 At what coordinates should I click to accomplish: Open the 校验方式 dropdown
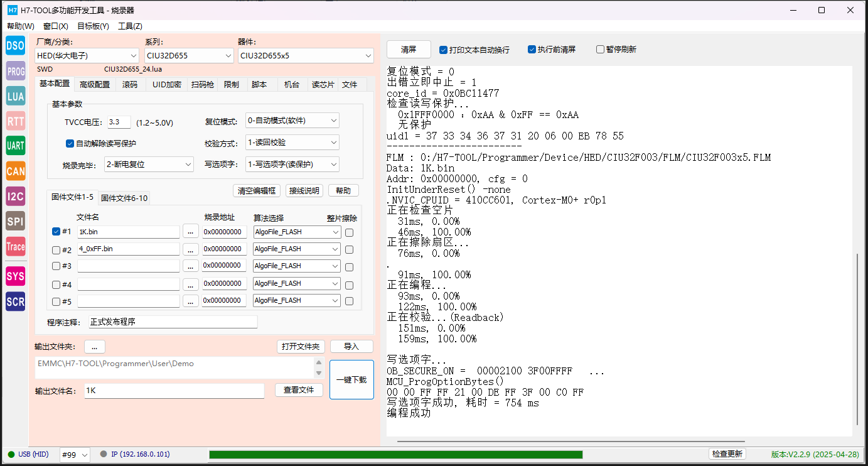pos(292,143)
